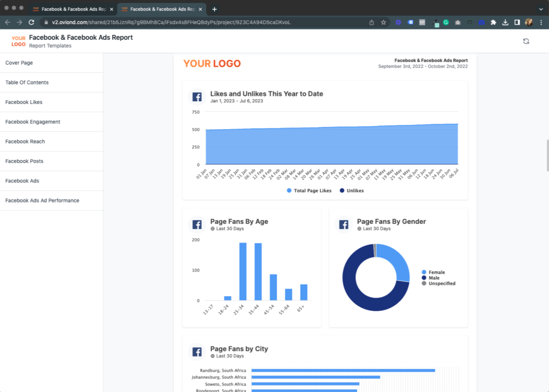Toggle the Unlikes legend item

click(x=352, y=191)
